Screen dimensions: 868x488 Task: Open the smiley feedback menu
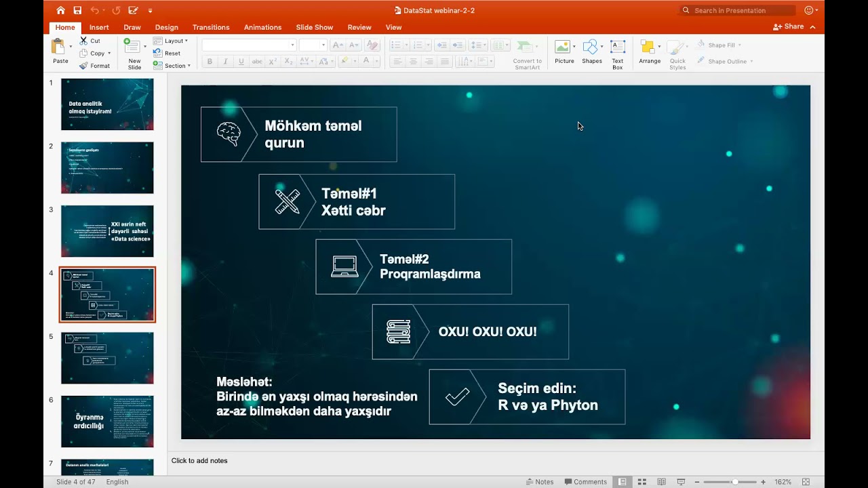tap(810, 10)
